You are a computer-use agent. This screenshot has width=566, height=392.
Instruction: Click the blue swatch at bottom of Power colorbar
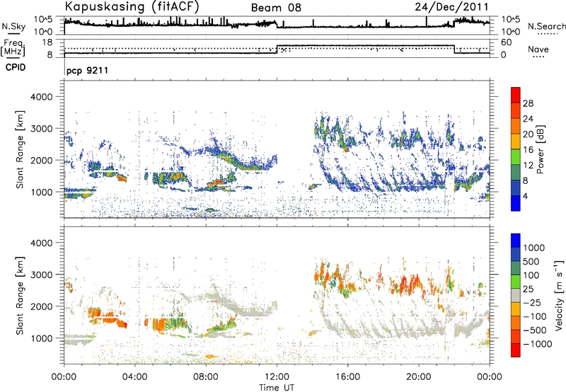516,203
